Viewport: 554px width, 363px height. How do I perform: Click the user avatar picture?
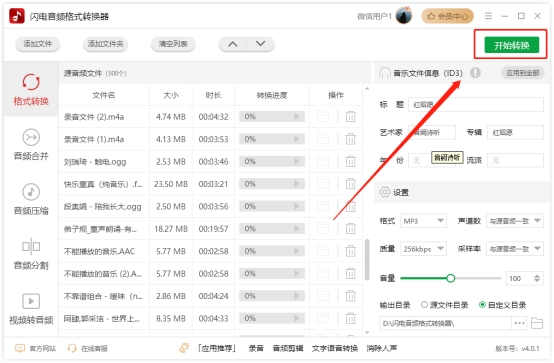[404, 16]
